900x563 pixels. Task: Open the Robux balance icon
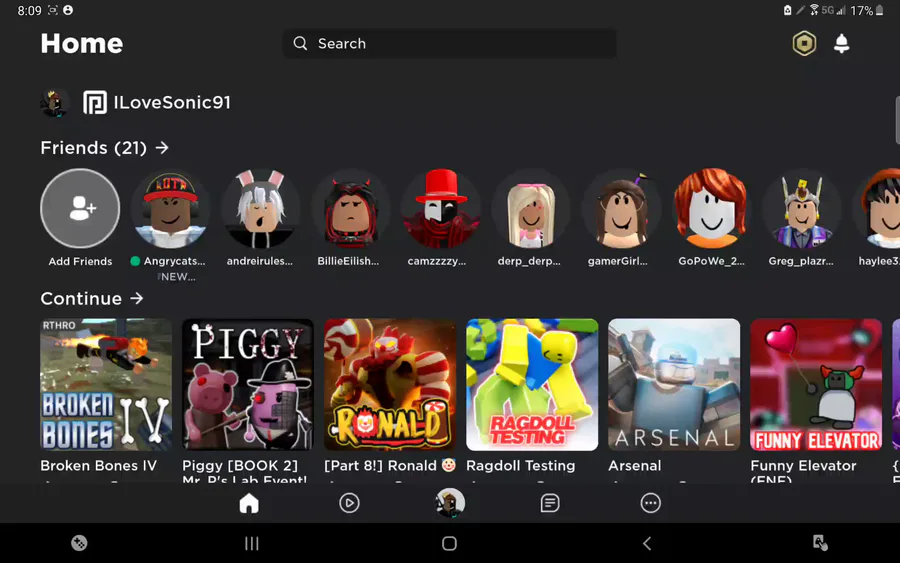tap(804, 44)
